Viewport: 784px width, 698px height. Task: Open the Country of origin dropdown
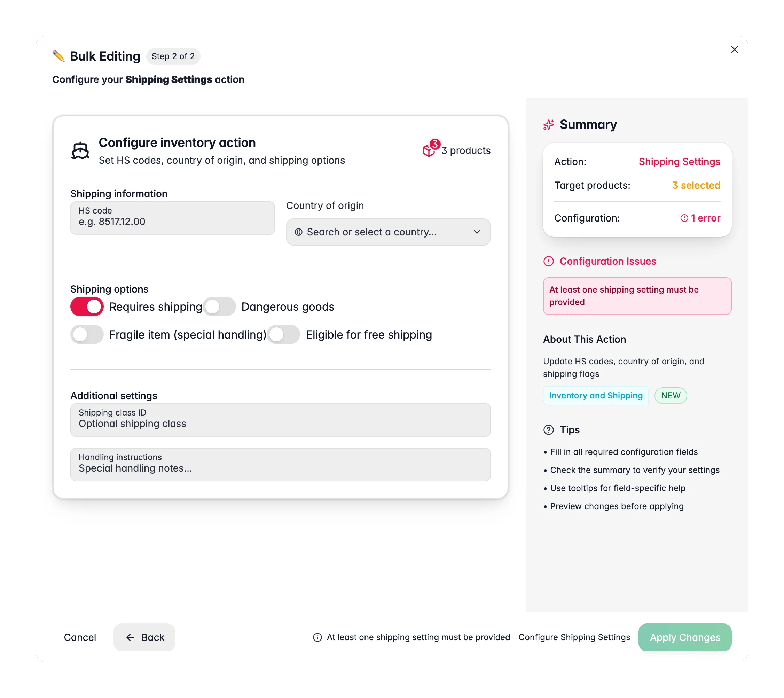pos(388,232)
